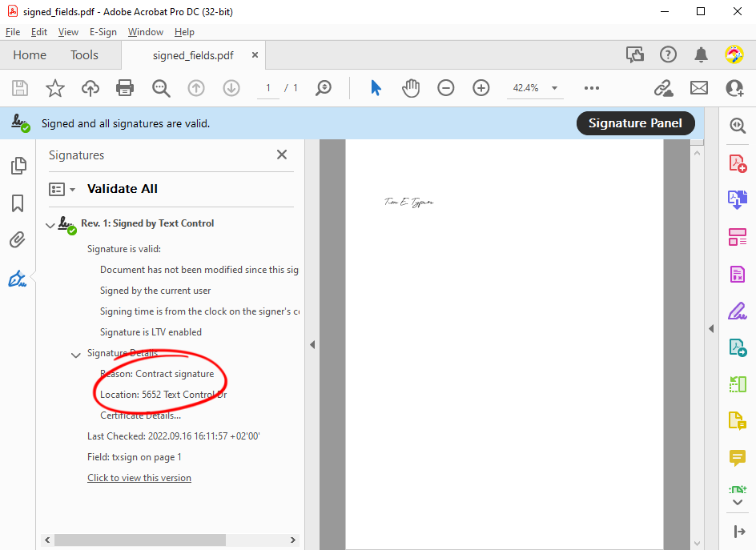Click the Signatures panel horizontal scrollbar
This screenshot has width=756, height=550.
pos(140,540)
